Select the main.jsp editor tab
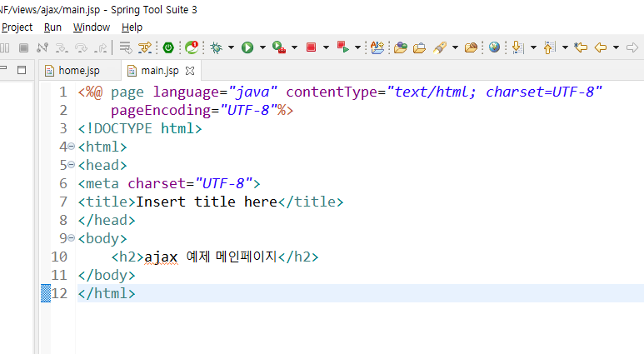 (159, 71)
